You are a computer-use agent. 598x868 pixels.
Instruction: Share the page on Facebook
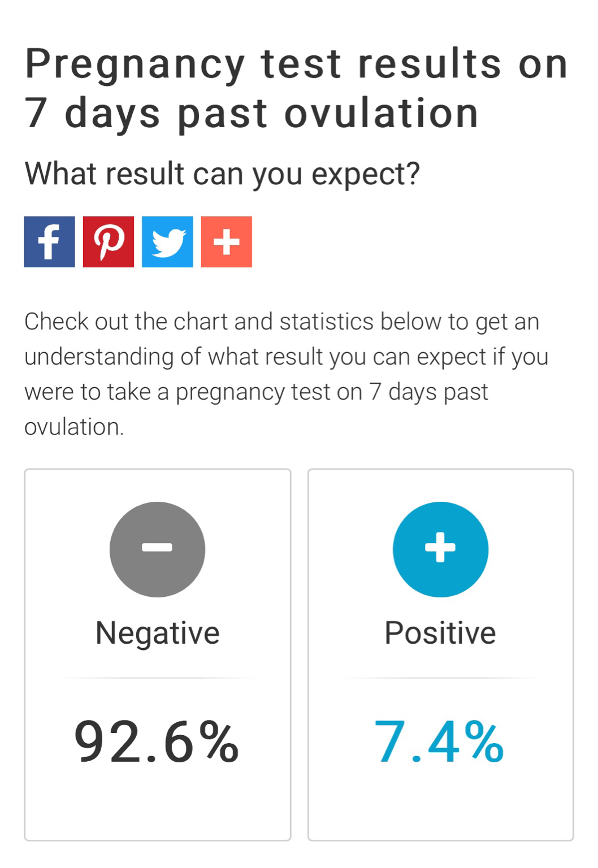pyautogui.click(x=49, y=242)
